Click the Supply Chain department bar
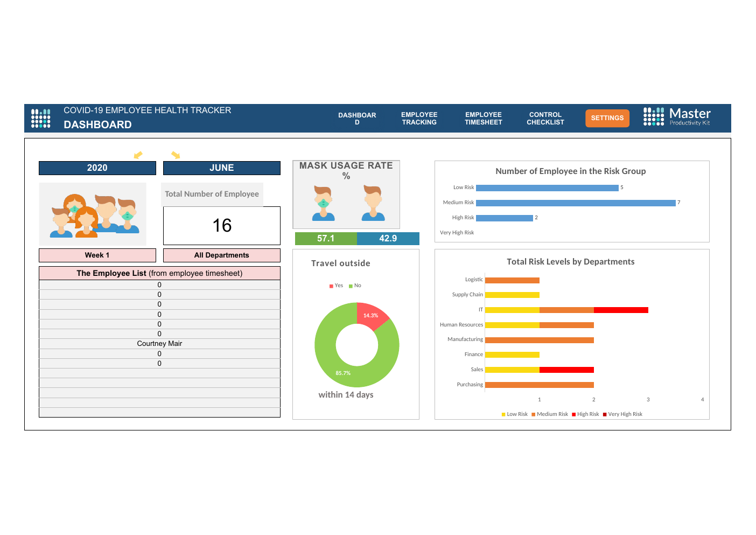 512,295
